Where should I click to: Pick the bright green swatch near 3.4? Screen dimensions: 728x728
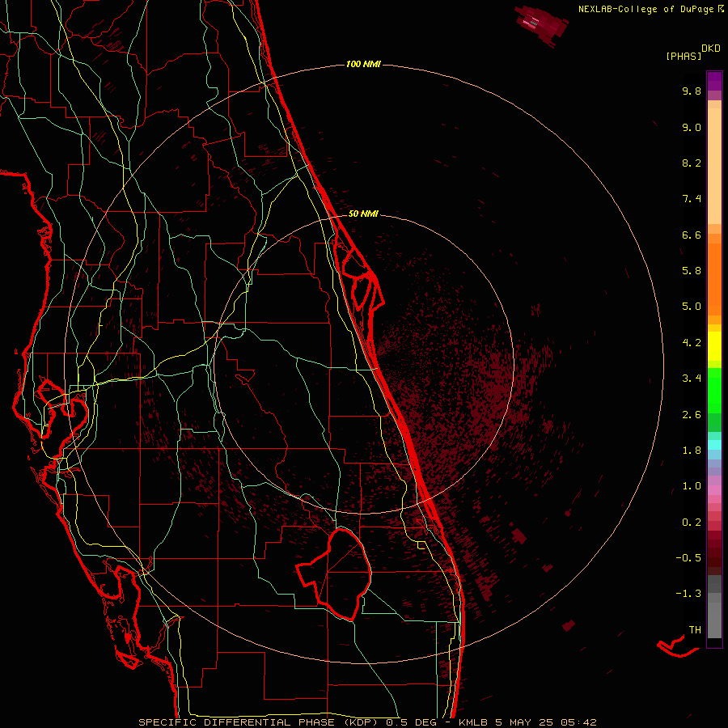[x=714, y=390]
